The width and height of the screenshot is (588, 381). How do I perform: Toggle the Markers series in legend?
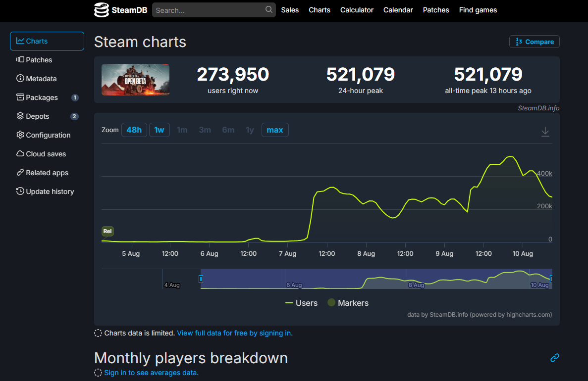point(348,303)
